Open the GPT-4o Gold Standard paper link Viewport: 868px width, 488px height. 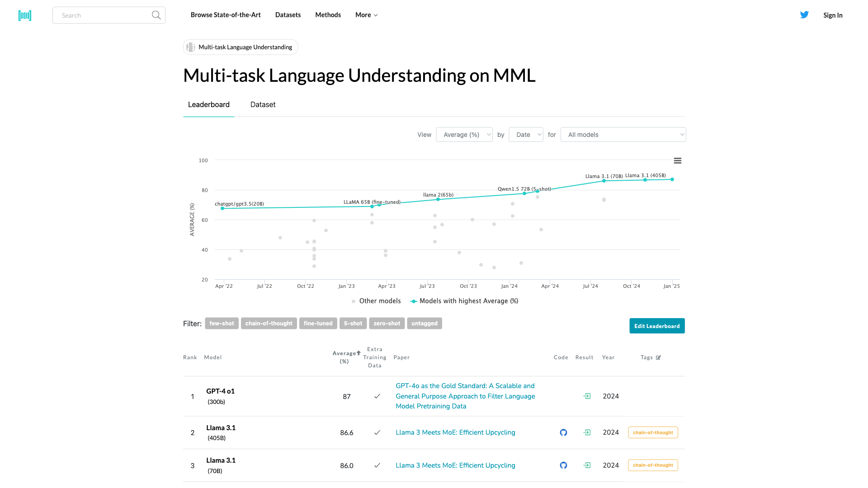(465, 396)
